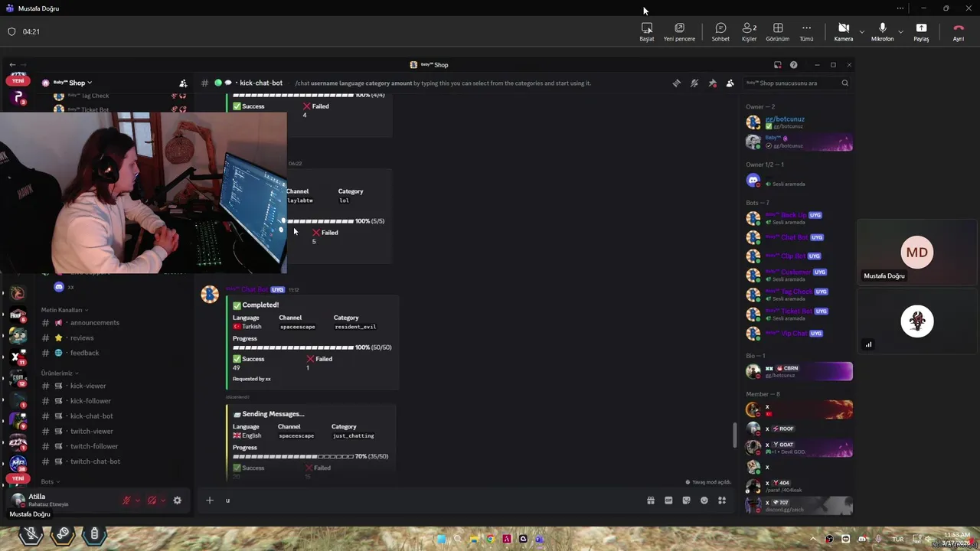Screen dimensions: 980x551
Task: Open the sticker picker
Action: coord(686,500)
